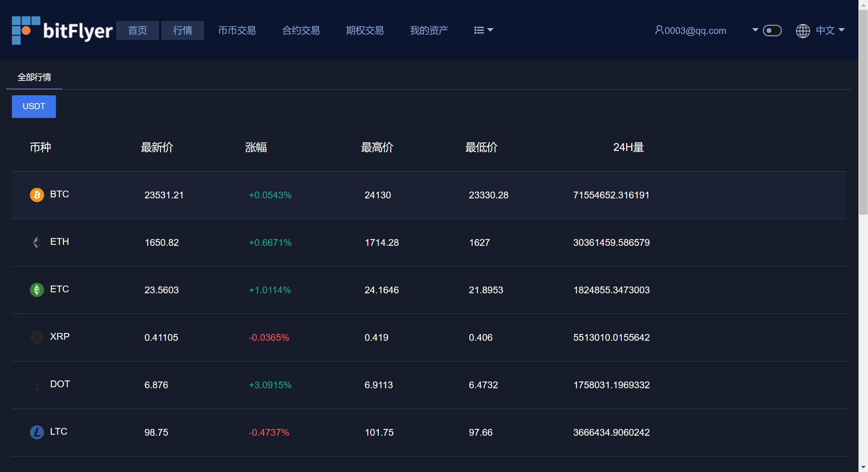
Task: Click the ETC coin icon
Action: pyautogui.click(x=37, y=290)
